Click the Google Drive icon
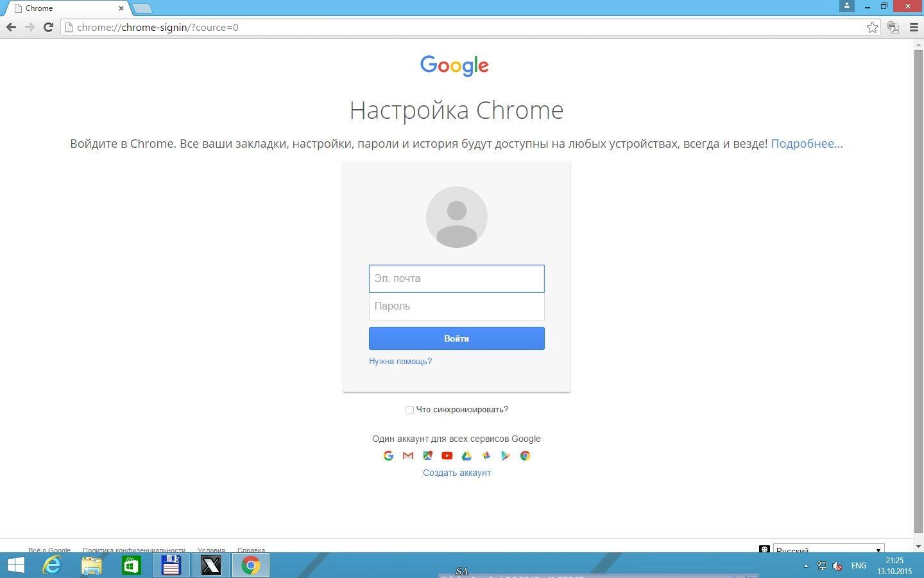The width and height of the screenshot is (924, 578). tap(466, 455)
